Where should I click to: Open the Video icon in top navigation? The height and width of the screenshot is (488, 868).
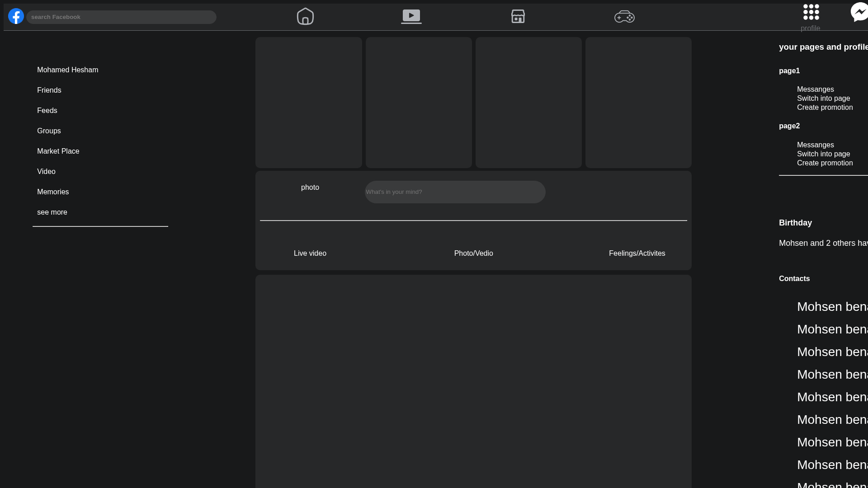pyautogui.click(x=411, y=16)
